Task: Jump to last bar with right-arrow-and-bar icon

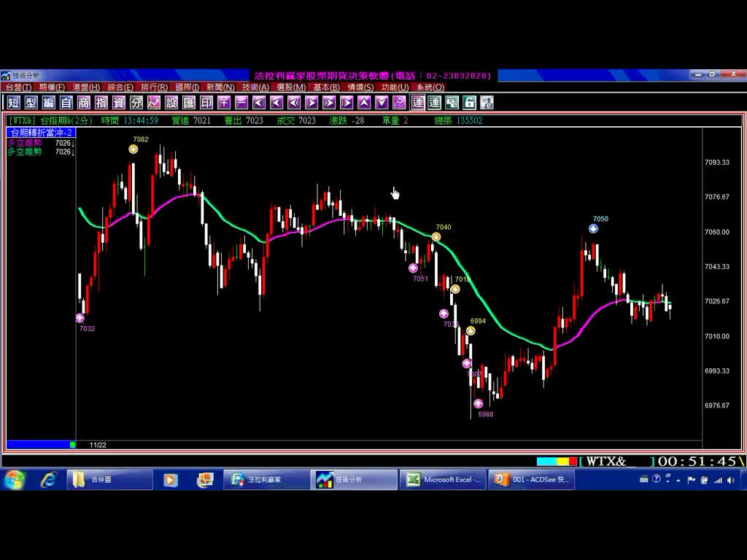Action: [347, 102]
